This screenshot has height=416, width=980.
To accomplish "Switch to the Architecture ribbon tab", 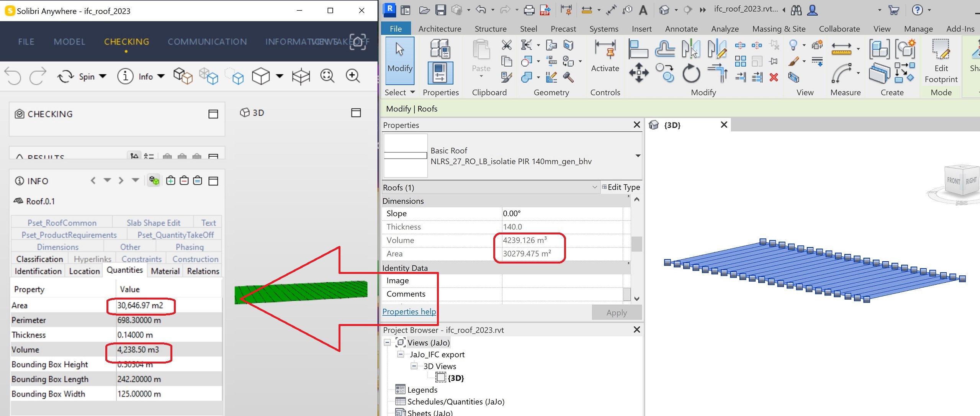I will coord(439,28).
